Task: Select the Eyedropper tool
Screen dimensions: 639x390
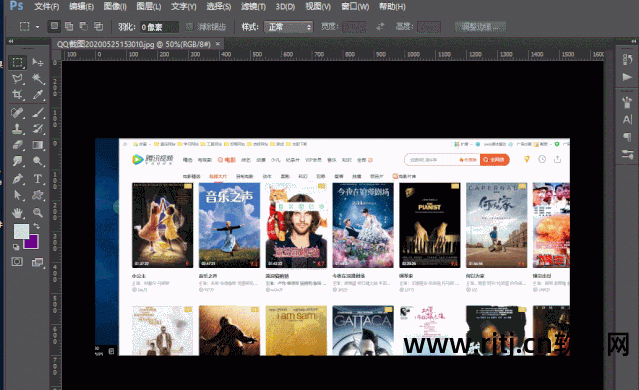Action: coord(38,95)
